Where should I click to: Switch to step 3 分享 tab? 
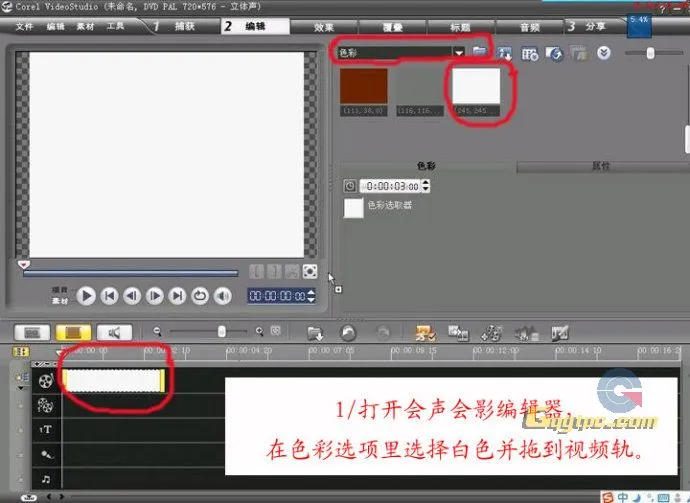pyautogui.click(x=594, y=26)
